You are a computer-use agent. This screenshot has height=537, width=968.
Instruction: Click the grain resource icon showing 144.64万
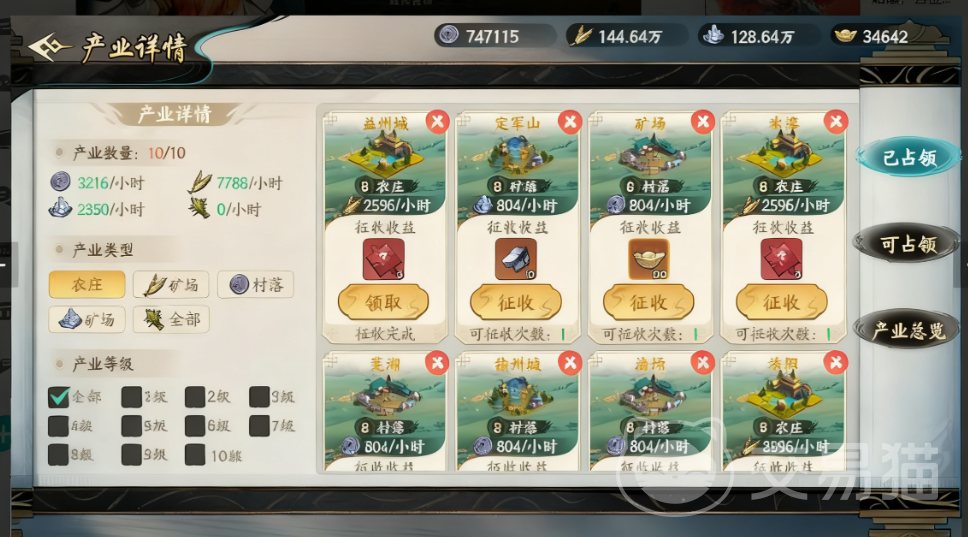coord(580,35)
